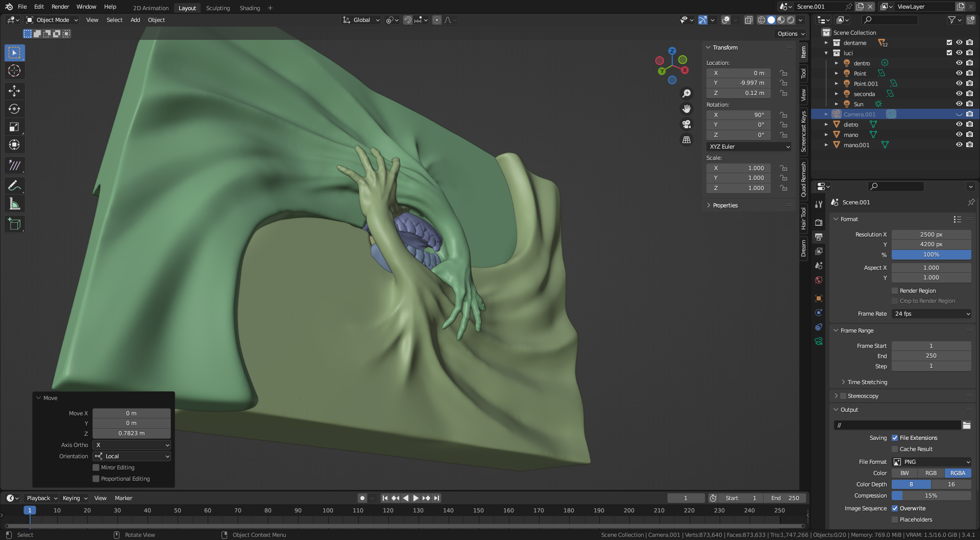Click the output path folder browse icon

click(x=966, y=425)
